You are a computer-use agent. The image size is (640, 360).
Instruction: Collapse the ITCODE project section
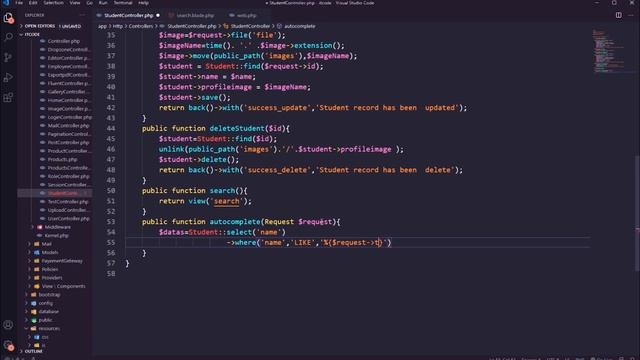(22, 35)
